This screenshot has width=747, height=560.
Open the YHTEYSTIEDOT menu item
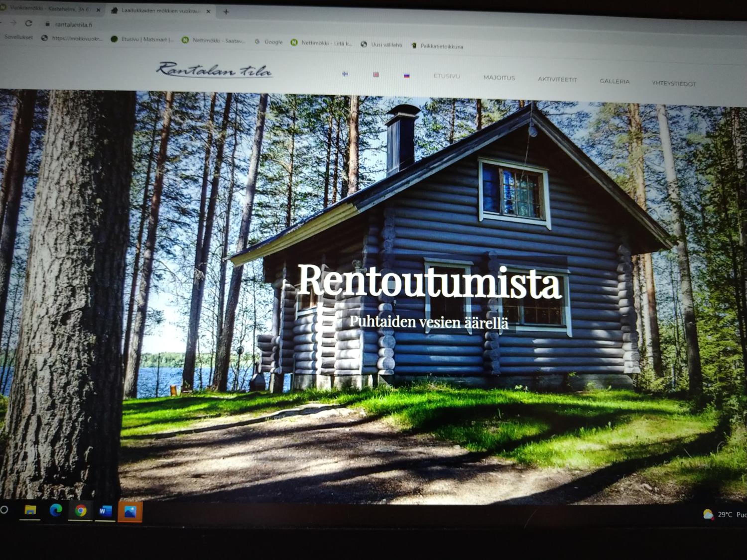673,84
